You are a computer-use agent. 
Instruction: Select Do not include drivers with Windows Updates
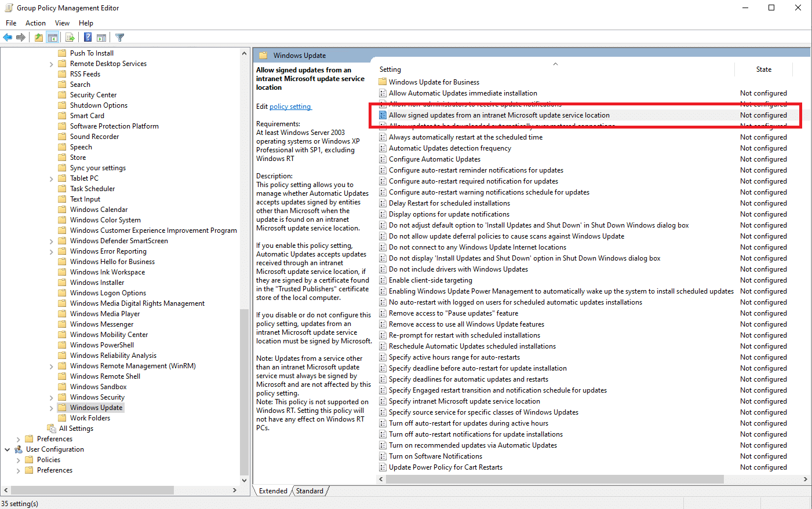pyautogui.click(x=458, y=269)
